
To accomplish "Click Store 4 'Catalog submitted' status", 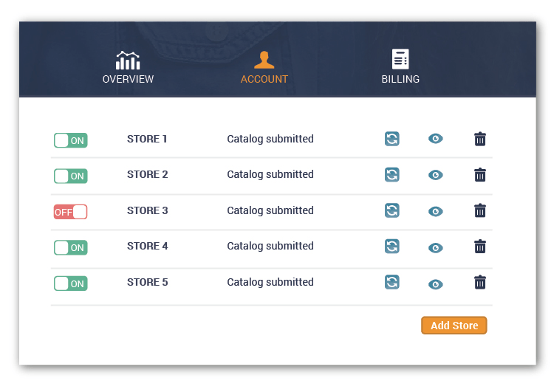I will coord(270,246).
